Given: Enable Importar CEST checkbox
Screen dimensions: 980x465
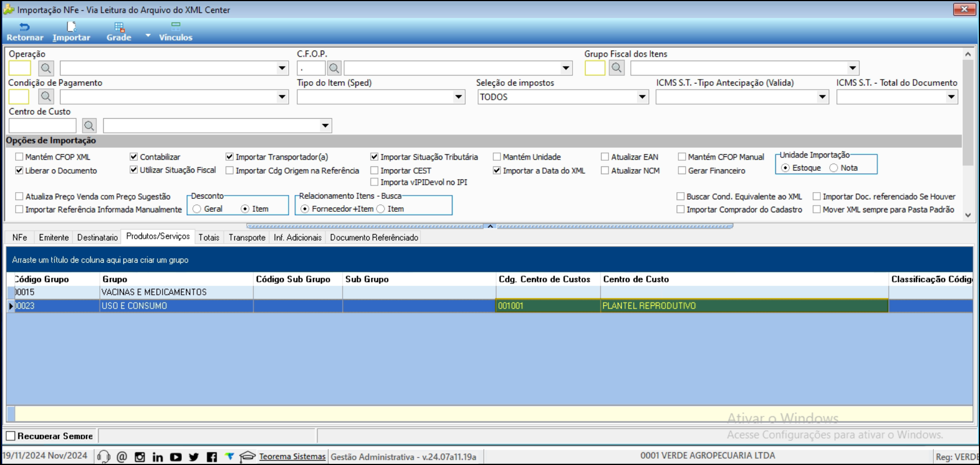Looking at the screenshot, I should pyautogui.click(x=375, y=170).
